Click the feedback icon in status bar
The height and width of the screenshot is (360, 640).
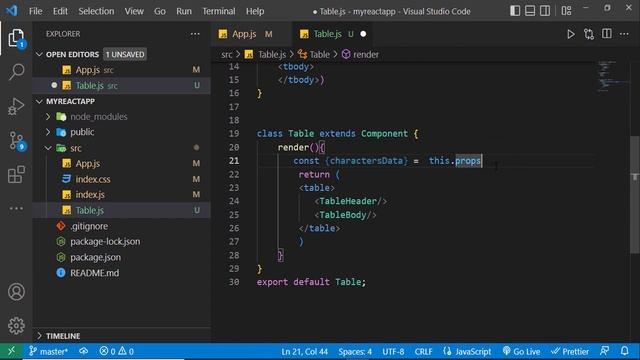click(x=604, y=351)
